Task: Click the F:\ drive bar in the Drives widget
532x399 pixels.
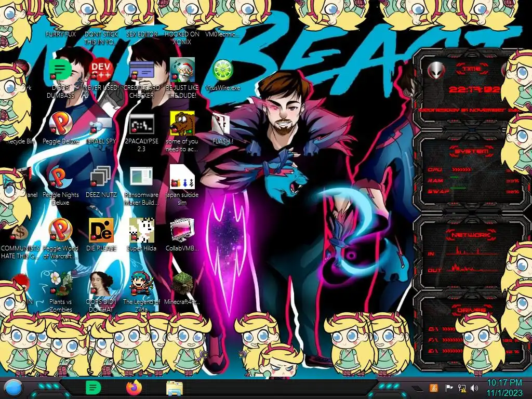Action: click(453, 340)
